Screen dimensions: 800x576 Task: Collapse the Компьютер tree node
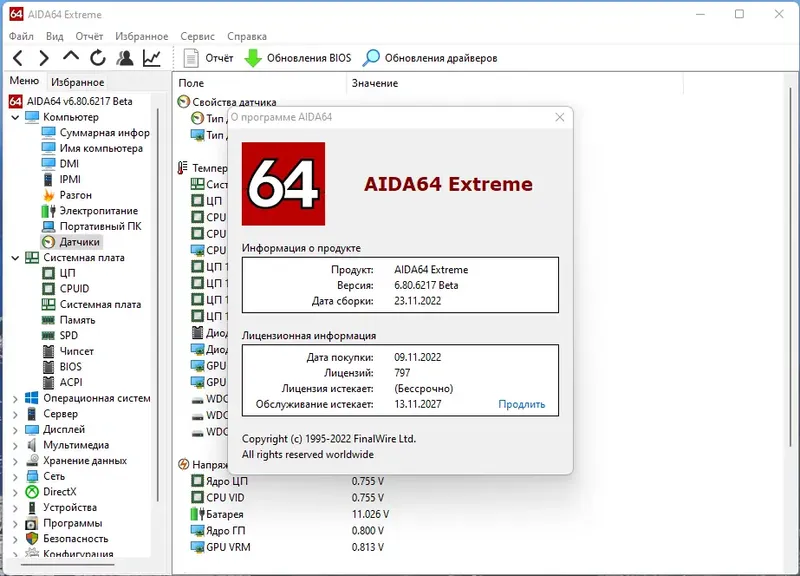coord(15,117)
